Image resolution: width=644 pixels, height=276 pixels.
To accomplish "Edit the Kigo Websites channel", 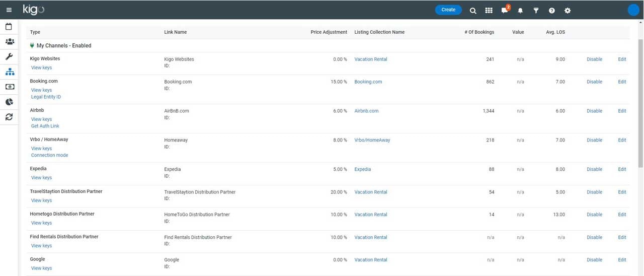I will (622, 59).
